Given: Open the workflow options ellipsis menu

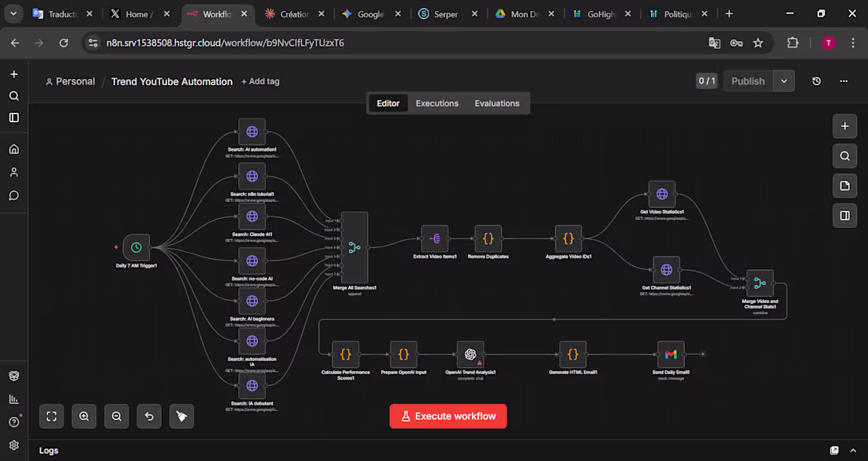Looking at the screenshot, I should (x=844, y=81).
